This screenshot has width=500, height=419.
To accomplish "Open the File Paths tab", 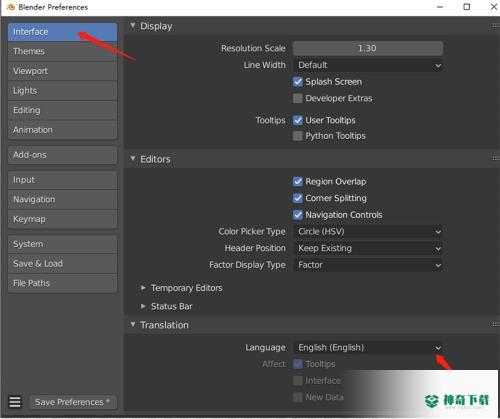I will pos(63,283).
